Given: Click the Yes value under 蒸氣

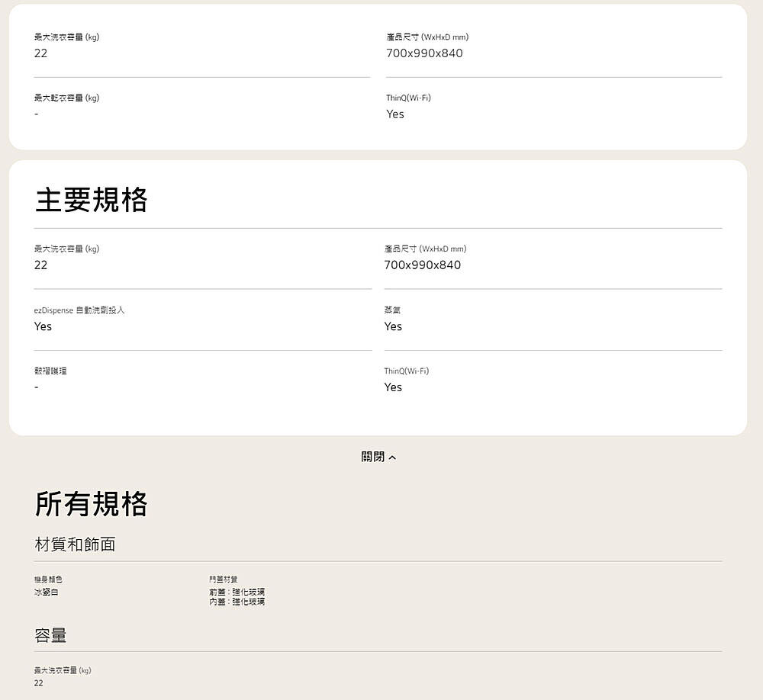Looking at the screenshot, I should pos(393,326).
